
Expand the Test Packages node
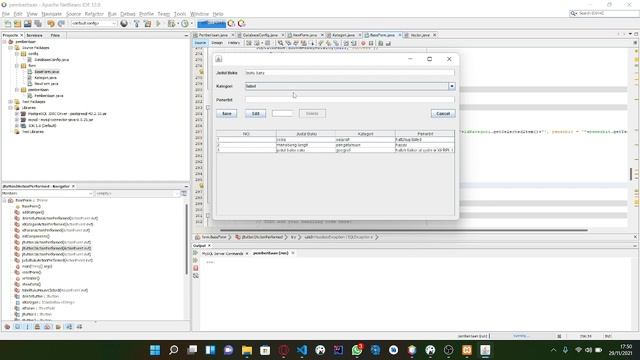coord(11,102)
